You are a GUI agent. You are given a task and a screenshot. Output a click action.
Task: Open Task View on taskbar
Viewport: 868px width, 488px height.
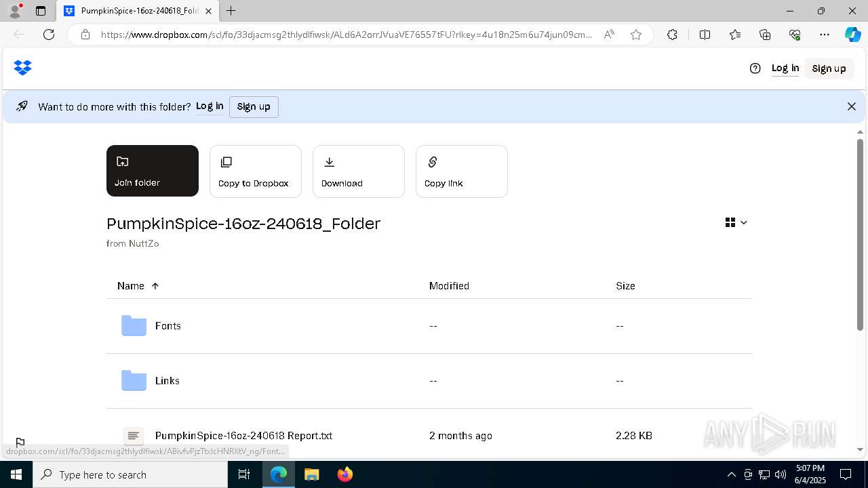pyautogui.click(x=244, y=474)
